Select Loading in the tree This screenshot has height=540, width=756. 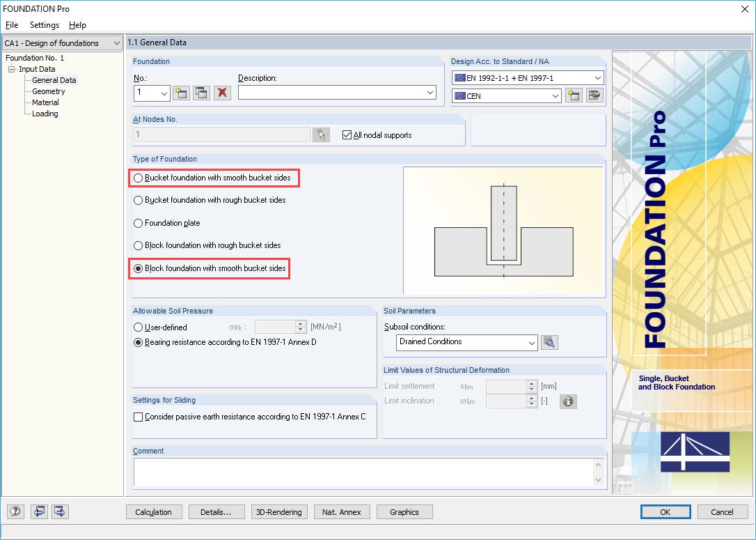45,114
